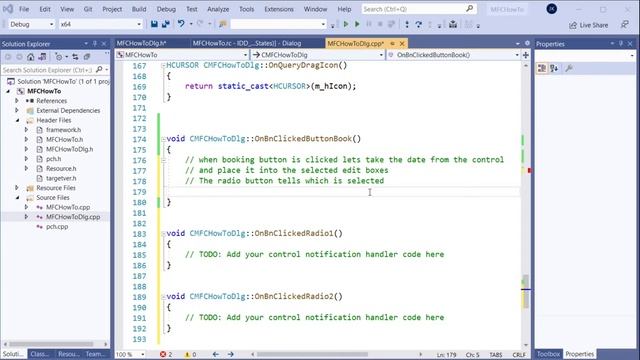
Task: Click the warning count icon showing 0
Action: click(187, 354)
